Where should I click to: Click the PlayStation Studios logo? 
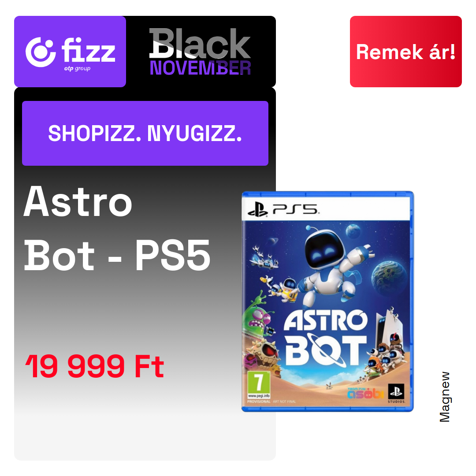pyautogui.click(x=396, y=393)
